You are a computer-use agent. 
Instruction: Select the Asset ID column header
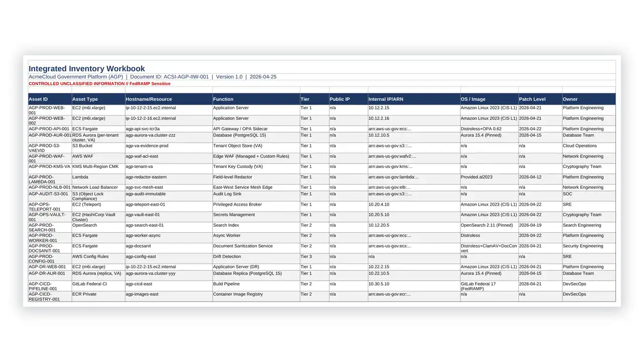(x=50, y=99)
